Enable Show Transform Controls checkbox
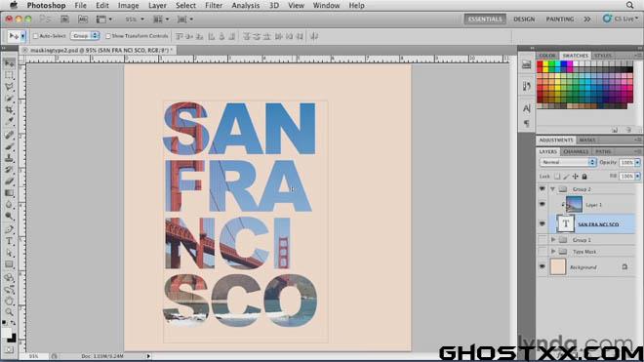 pyautogui.click(x=108, y=36)
